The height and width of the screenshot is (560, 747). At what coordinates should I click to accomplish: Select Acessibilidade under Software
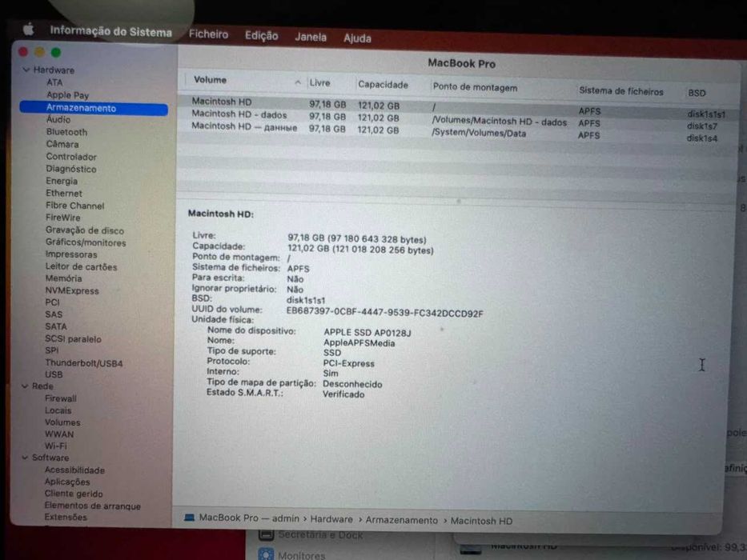74,470
